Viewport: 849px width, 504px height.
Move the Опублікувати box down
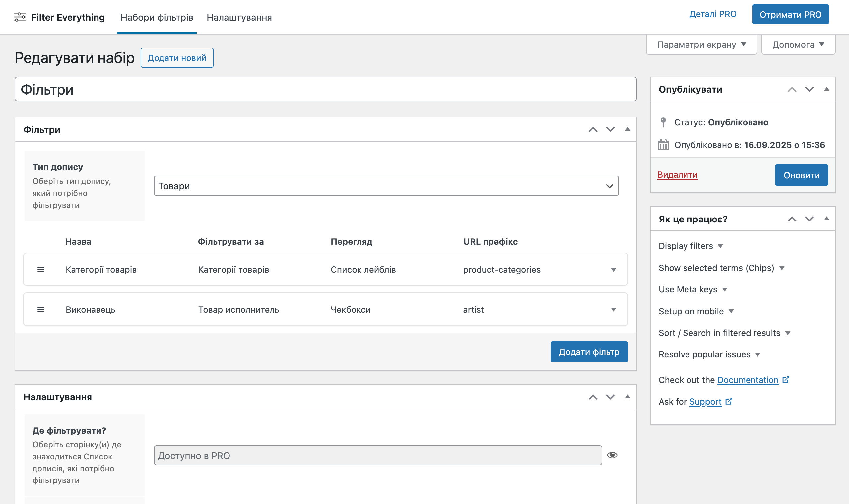pos(809,89)
